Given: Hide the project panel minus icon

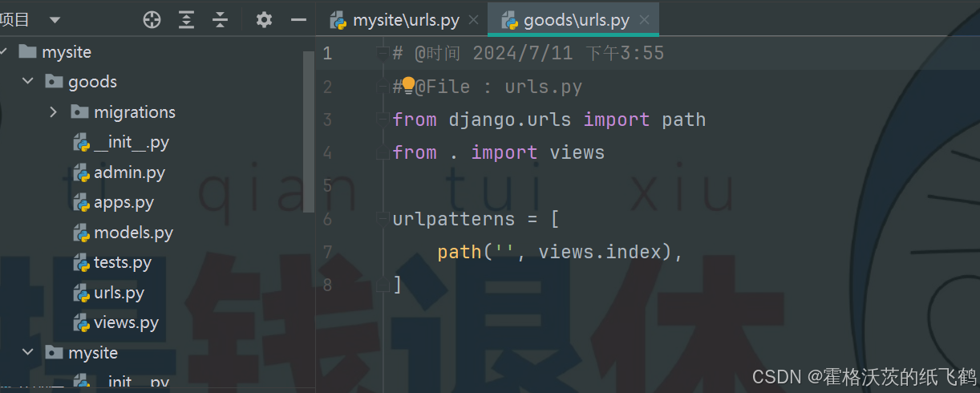Looking at the screenshot, I should click(299, 20).
